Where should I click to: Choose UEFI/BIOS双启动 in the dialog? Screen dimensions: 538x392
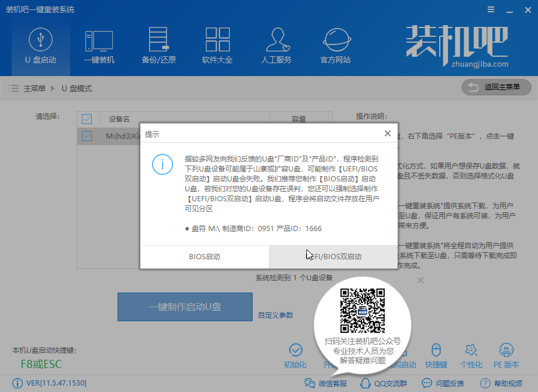click(333, 257)
